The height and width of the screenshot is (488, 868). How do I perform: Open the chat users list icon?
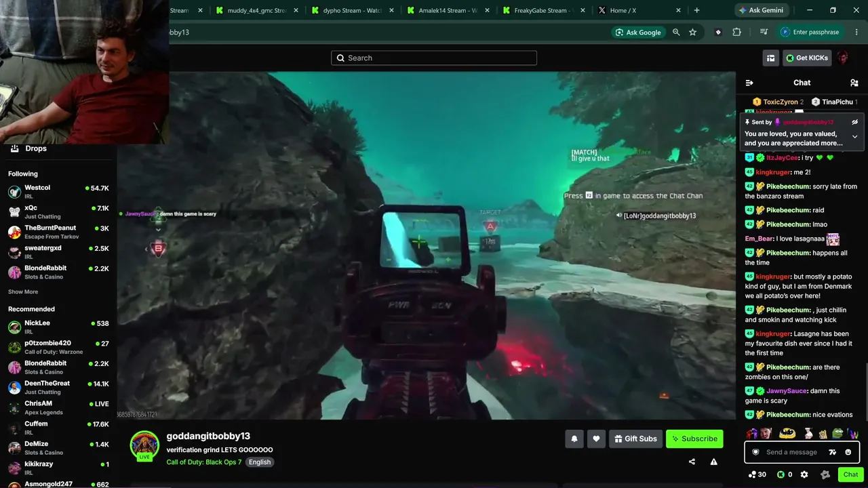point(854,83)
